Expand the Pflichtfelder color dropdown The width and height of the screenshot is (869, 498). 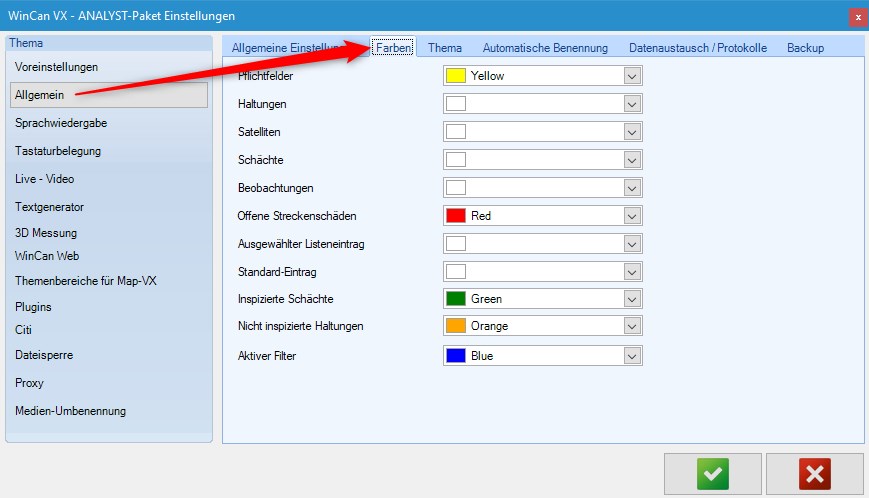coord(631,76)
